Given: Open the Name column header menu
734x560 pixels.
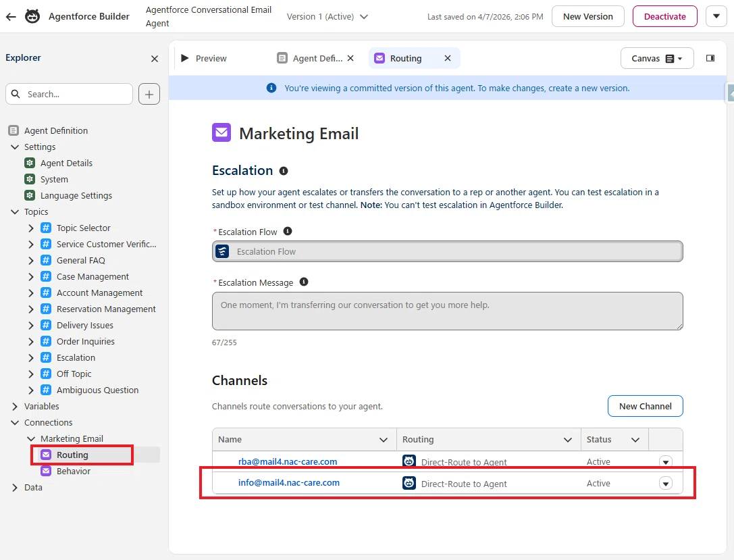Looking at the screenshot, I should [384, 440].
